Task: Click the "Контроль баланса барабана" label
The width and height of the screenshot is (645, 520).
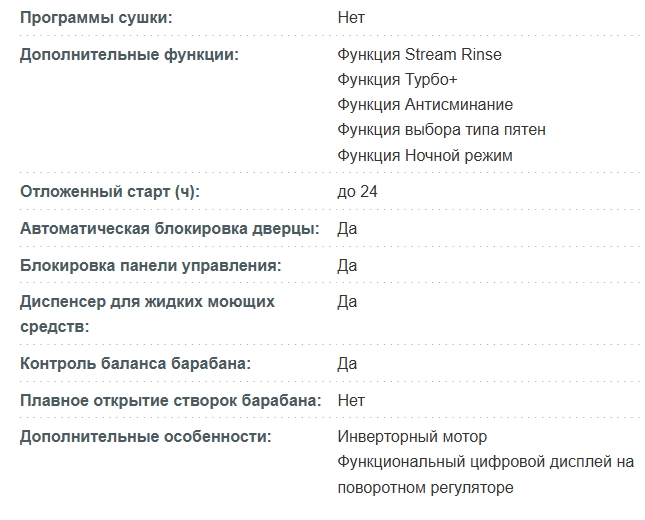Action: (x=135, y=363)
